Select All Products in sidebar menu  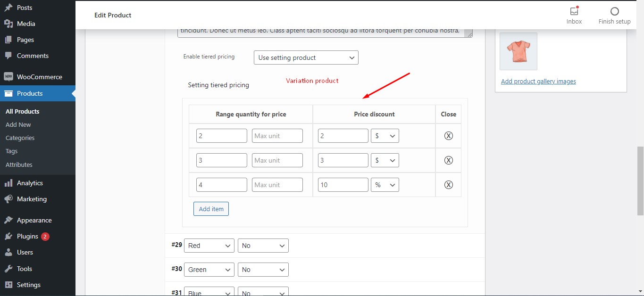(22, 111)
